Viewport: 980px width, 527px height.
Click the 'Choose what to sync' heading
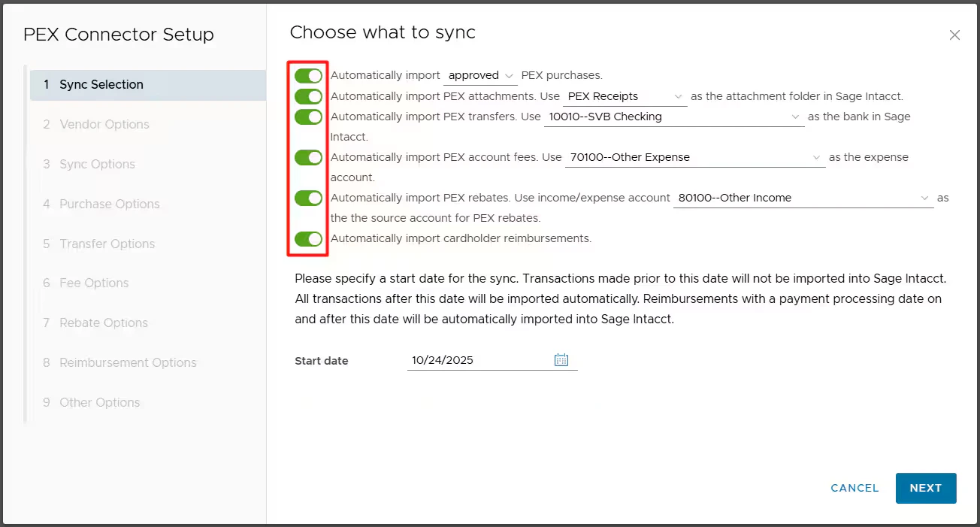point(383,33)
